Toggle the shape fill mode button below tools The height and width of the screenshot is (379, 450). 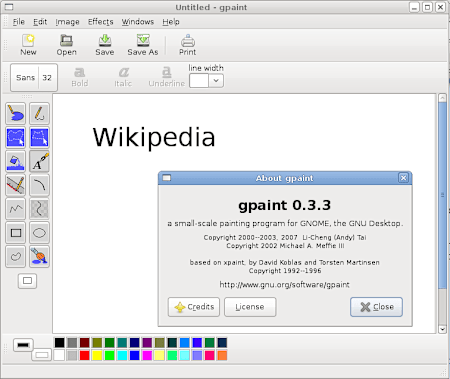27,281
